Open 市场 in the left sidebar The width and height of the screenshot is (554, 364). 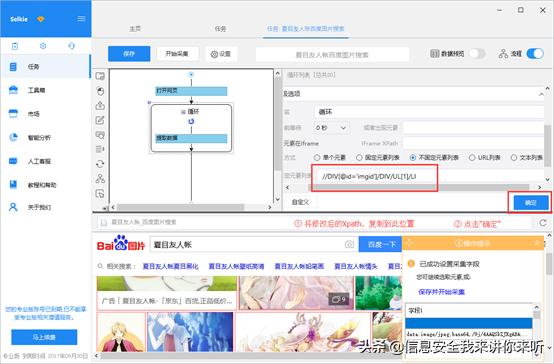coord(45,114)
